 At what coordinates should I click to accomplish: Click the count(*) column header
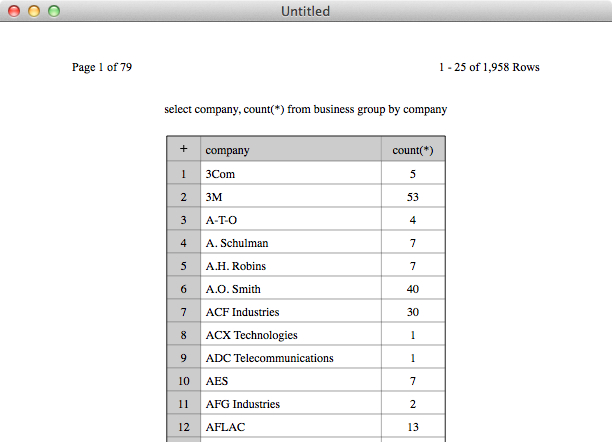(412, 150)
